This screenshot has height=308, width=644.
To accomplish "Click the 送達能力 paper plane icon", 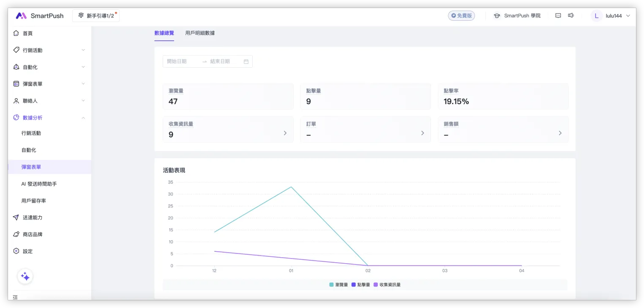I will [x=16, y=217].
